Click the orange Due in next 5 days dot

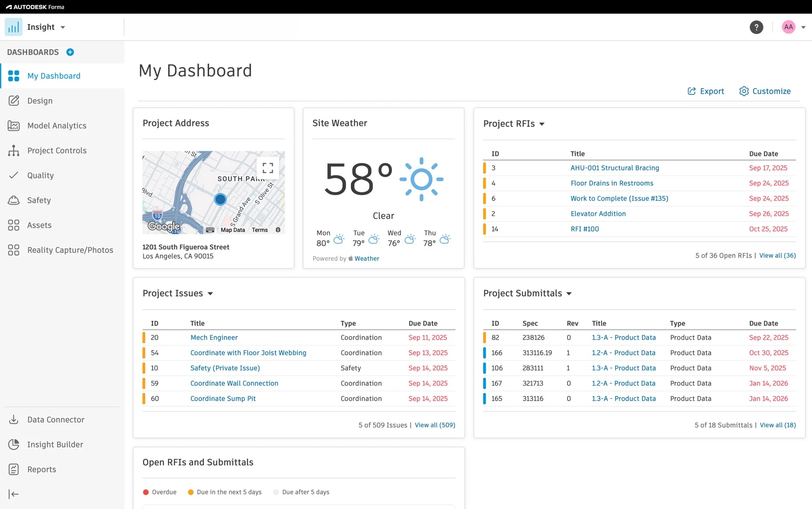(191, 492)
